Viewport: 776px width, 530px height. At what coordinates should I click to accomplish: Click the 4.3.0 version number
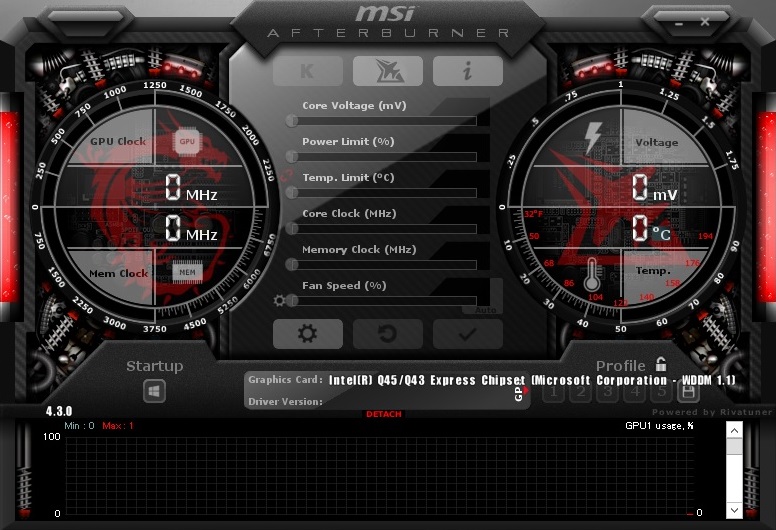click(x=59, y=411)
